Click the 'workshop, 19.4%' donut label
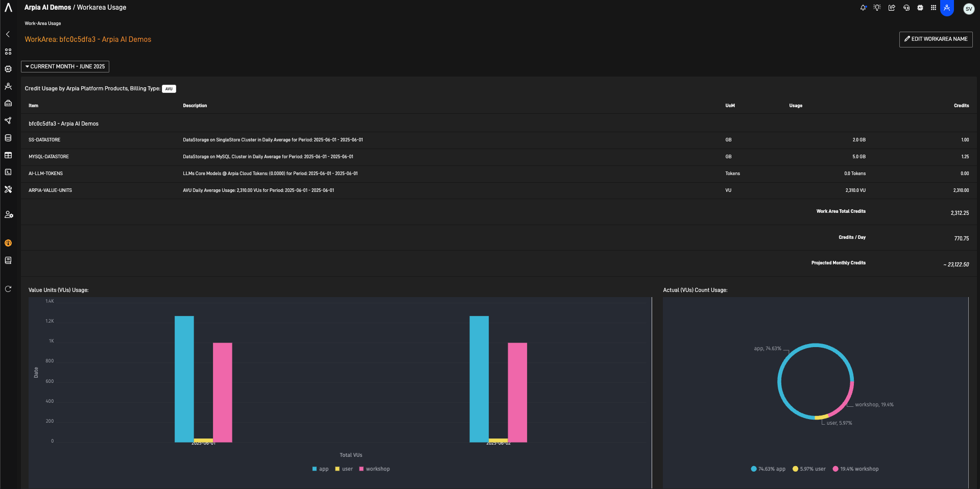Image resolution: width=980 pixels, height=489 pixels. pos(874,405)
